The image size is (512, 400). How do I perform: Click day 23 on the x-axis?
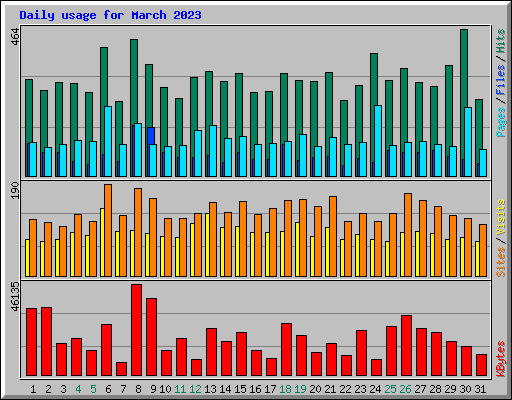(x=360, y=389)
